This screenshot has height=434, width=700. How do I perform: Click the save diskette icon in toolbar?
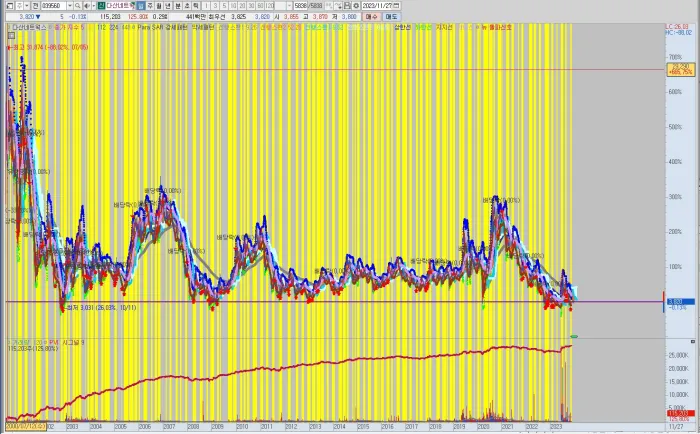click(x=347, y=6)
